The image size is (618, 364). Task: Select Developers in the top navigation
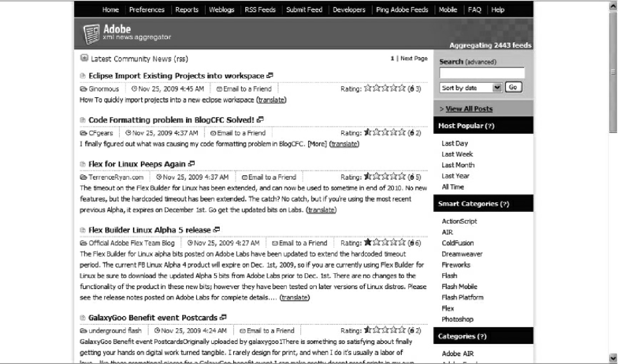(349, 10)
